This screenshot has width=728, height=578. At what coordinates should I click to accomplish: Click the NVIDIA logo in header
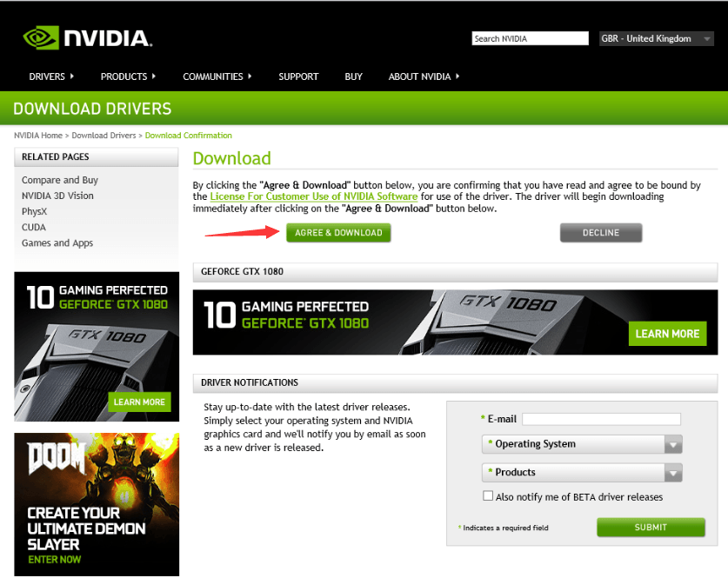pos(87,39)
